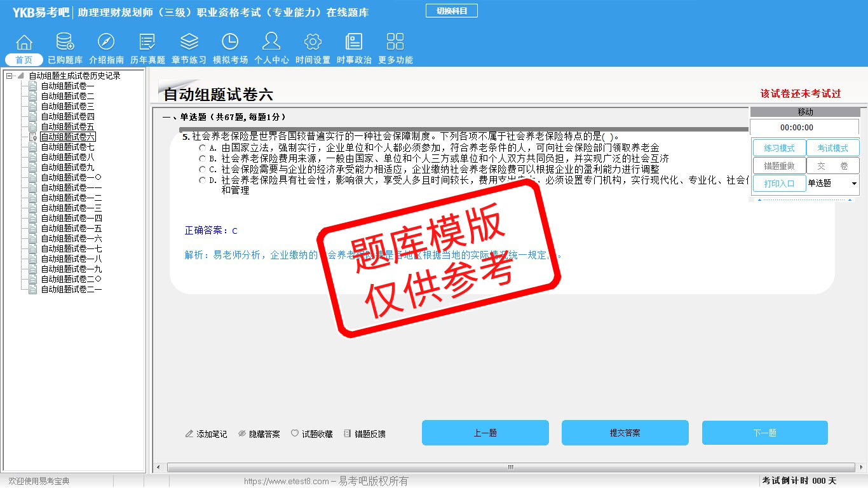This screenshot has width=868, height=488.
Task: Click the 提交答案 button
Action: [625, 433]
